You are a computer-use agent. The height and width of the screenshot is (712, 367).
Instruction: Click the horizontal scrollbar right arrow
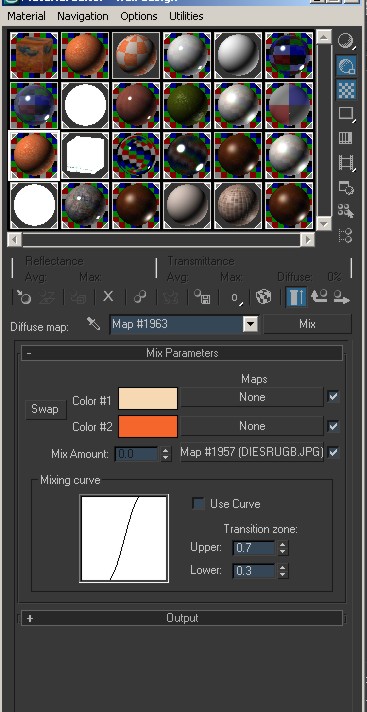[308, 239]
